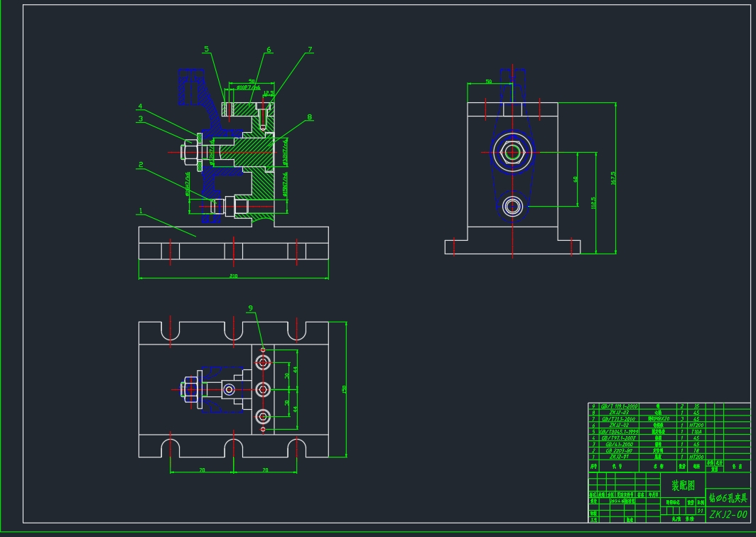
Task: Select the 210 base length dimension
Action: click(233, 276)
